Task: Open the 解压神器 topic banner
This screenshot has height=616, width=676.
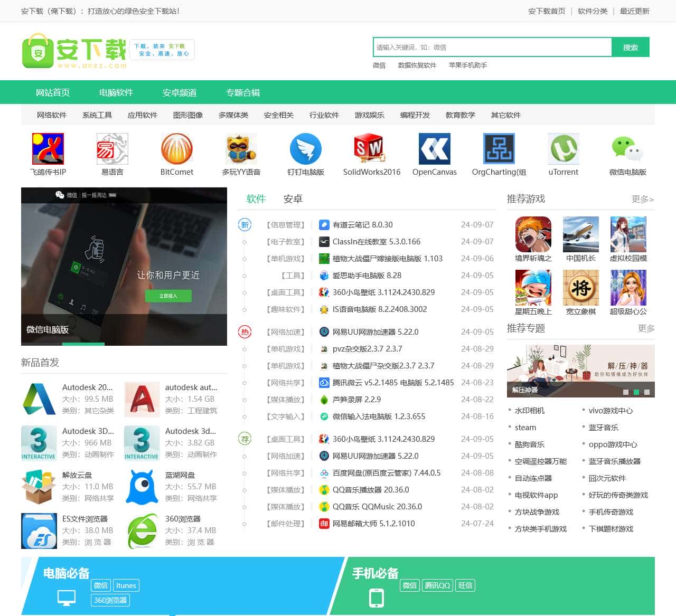Action: tap(581, 371)
